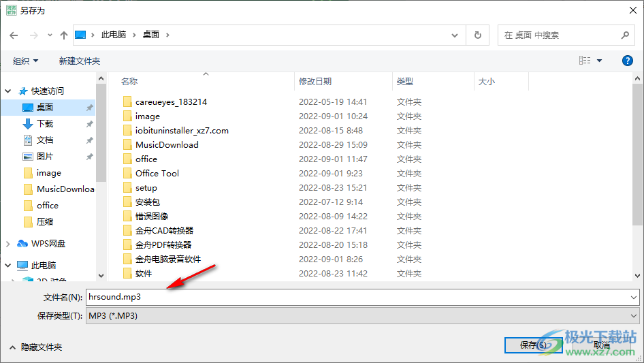
Task: Click the search desktop input field
Action: pyautogui.click(x=559, y=35)
